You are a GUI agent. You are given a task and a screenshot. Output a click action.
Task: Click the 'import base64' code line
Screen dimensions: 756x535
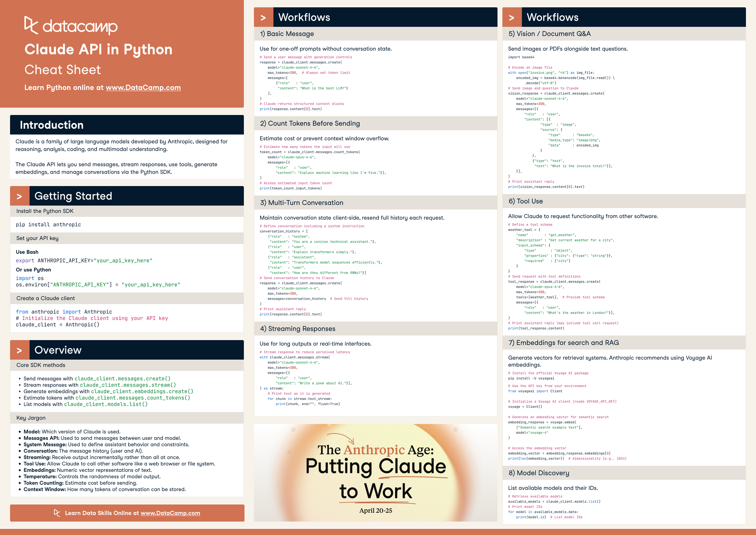coord(521,57)
